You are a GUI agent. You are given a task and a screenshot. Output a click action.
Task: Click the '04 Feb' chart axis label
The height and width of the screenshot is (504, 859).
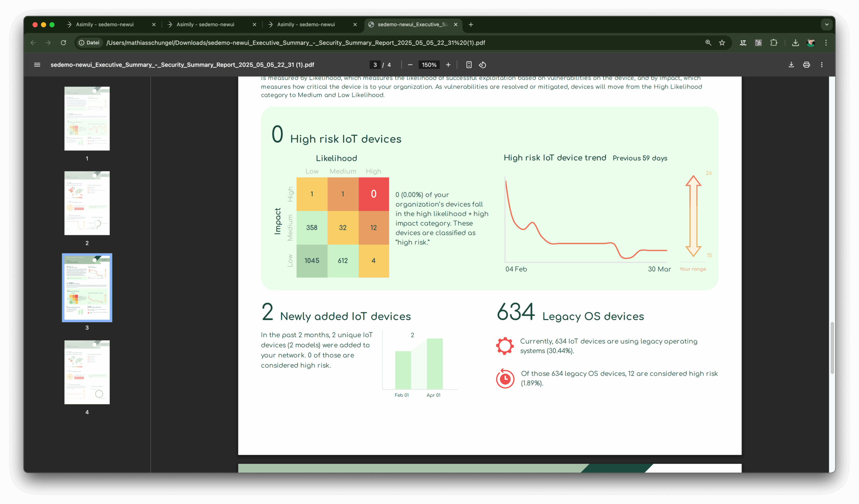[516, 269]
